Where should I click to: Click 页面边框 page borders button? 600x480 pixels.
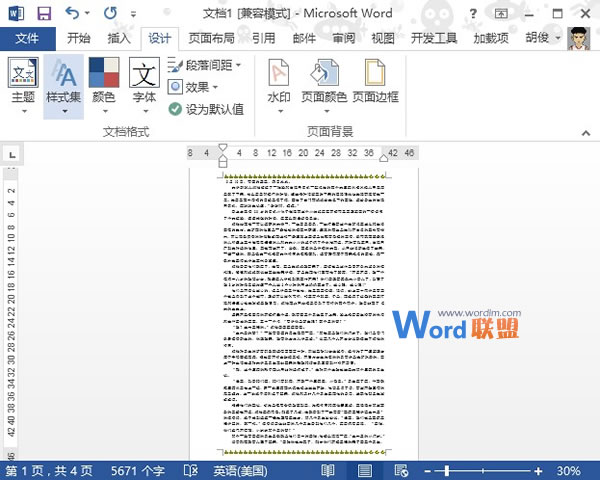click(x=375, y=81)
